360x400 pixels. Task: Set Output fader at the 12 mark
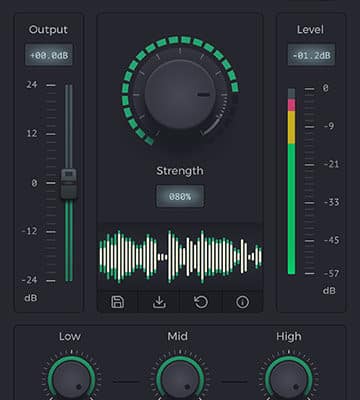pos(69,134)
